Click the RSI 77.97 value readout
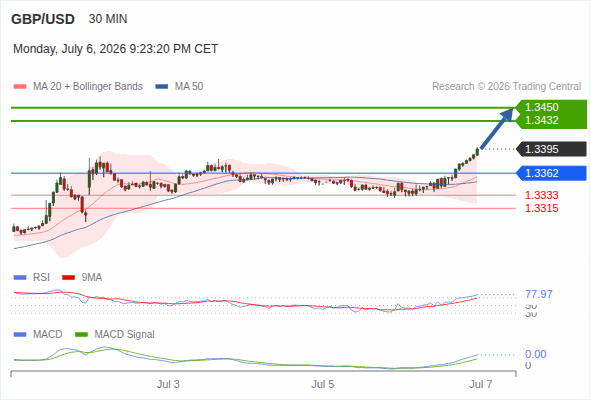The image size is (590, 400). (x=539, y=294)
